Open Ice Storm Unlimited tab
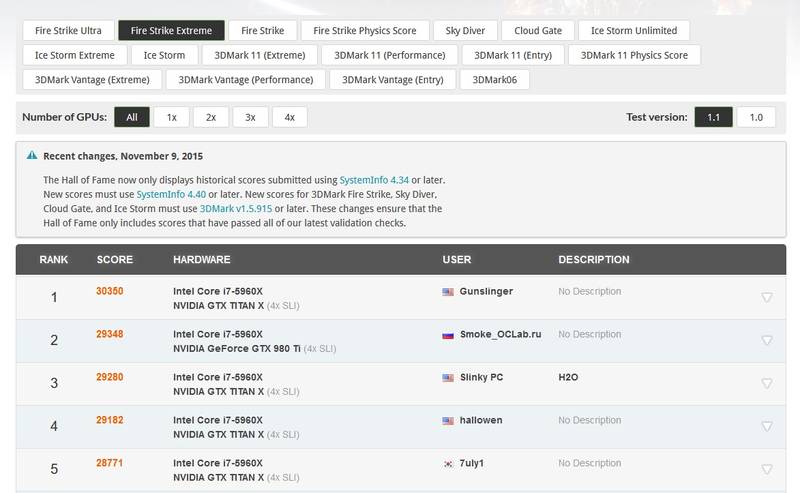The width and height of the screenshot is (800, 493). pyautogui.click(x=634, y=31)
